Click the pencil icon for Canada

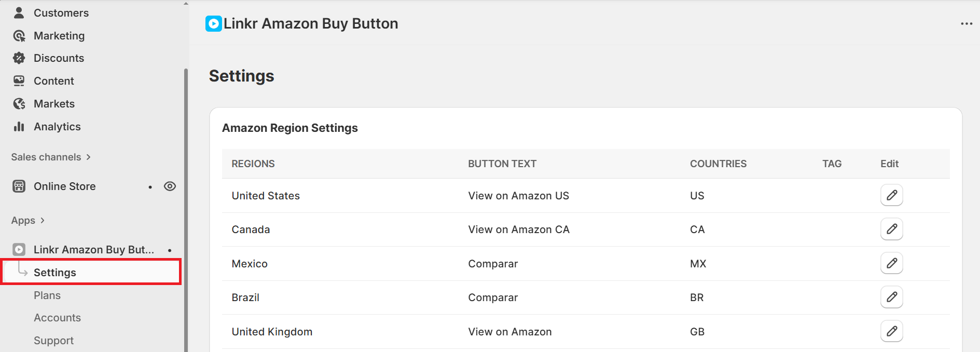891,229
